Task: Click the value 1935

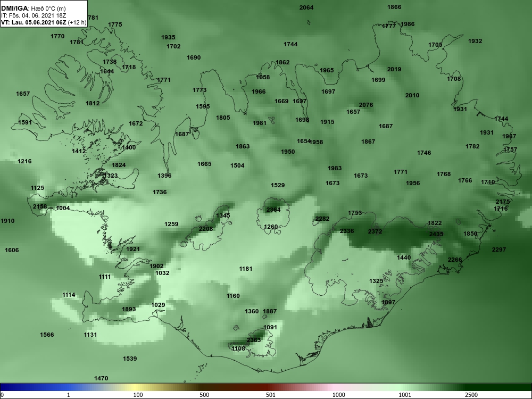Action: click(168, 37)
